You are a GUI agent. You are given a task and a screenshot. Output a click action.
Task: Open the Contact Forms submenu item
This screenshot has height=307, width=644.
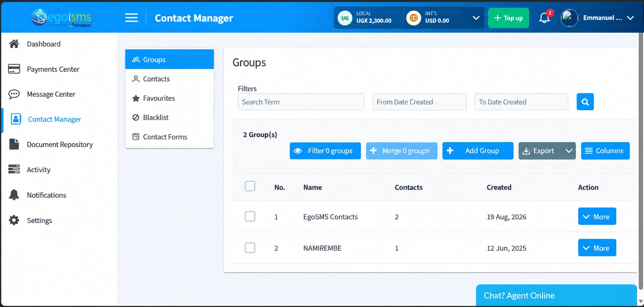[170, 136]
